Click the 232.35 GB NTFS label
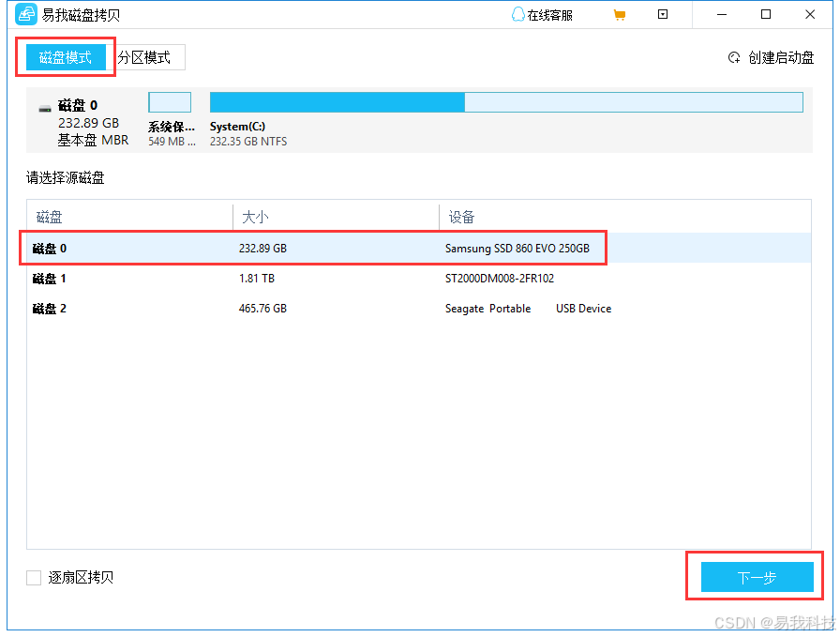 248,141
